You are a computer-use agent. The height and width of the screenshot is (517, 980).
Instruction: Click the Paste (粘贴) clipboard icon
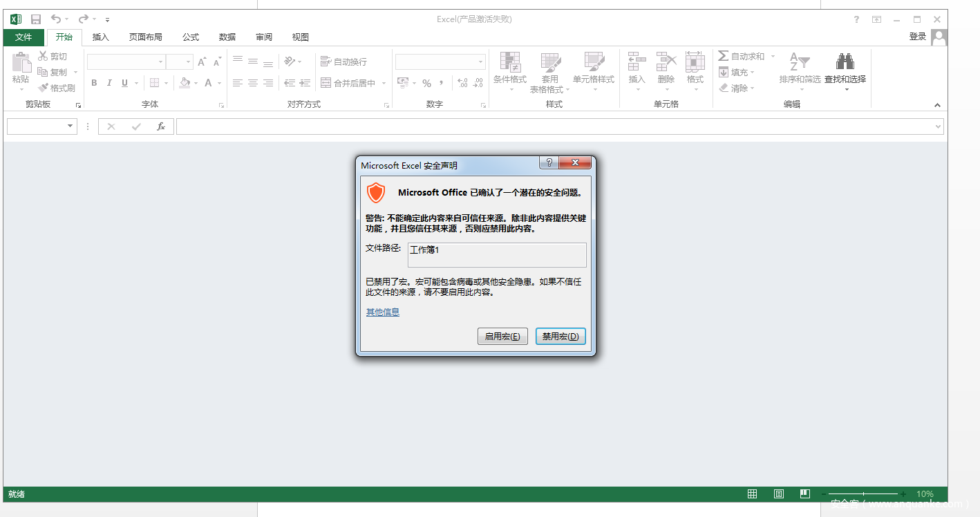[21, 62]
